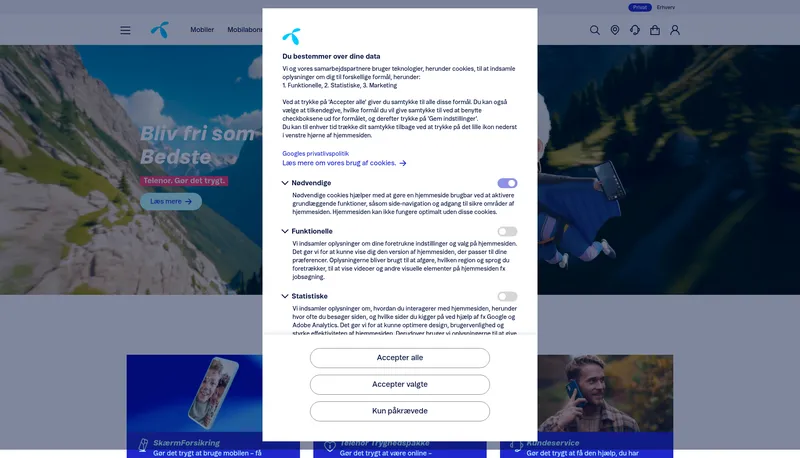Viewport: 800px width, 458px height.
Task: Click the Telenor logo in header
Action: tap(160, 30)
